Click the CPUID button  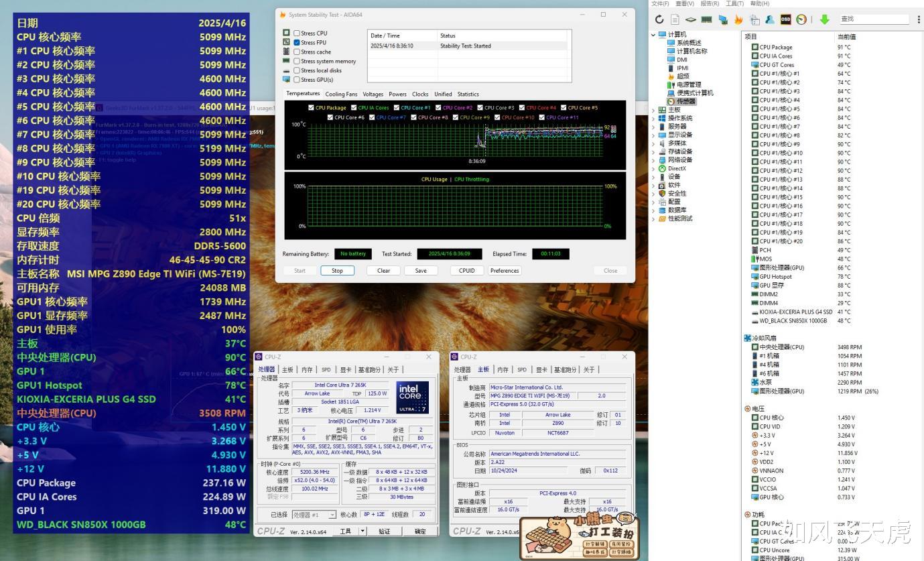467,271
